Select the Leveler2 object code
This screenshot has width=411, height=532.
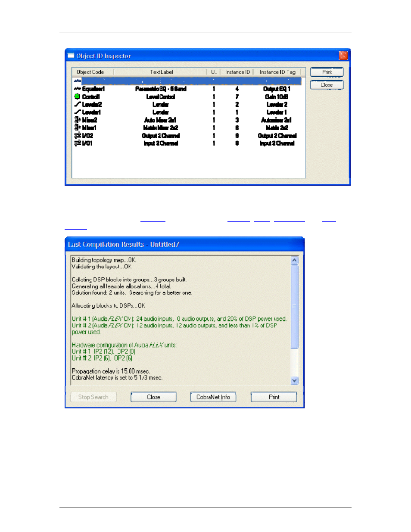[x=92, y=104]
